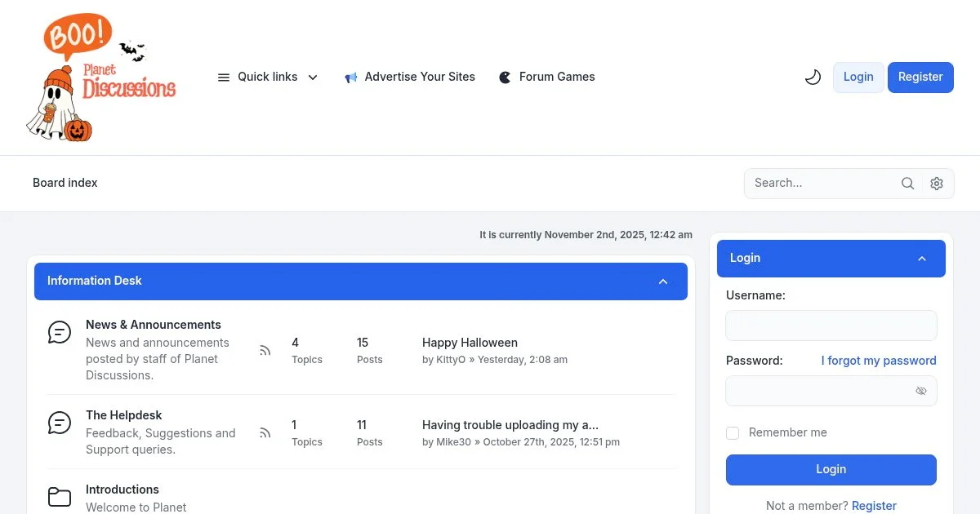Click the Planet Discussions ghost logo
Screen dimensions: 980x514
101,78
